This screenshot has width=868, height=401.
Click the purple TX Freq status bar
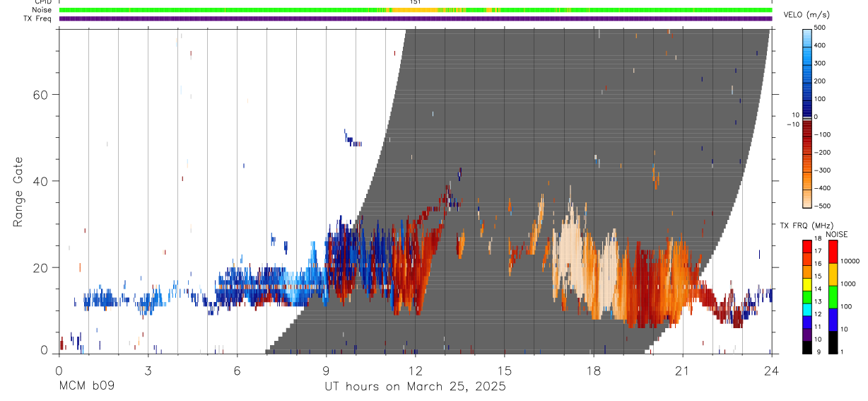click(x=415, y=18)
